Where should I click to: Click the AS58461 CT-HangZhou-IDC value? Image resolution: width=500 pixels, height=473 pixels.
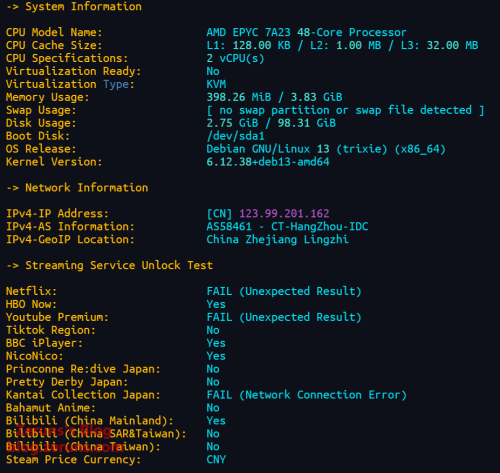pyautogui.click(x=287, y=227)
